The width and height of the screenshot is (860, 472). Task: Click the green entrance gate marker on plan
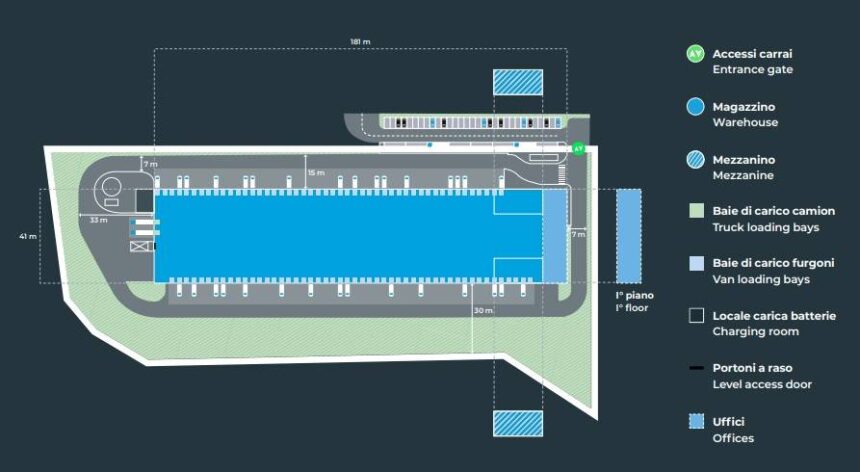(x=578, y=148)
